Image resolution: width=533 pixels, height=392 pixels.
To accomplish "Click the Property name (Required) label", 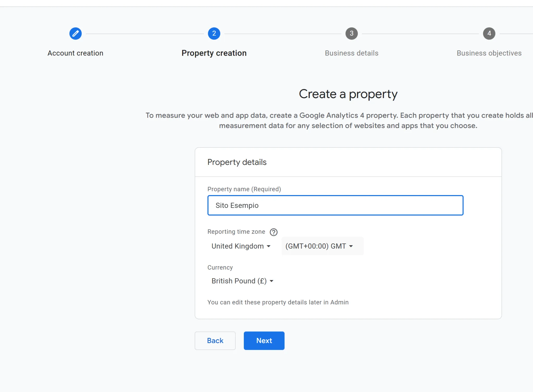I will [244, 189].
